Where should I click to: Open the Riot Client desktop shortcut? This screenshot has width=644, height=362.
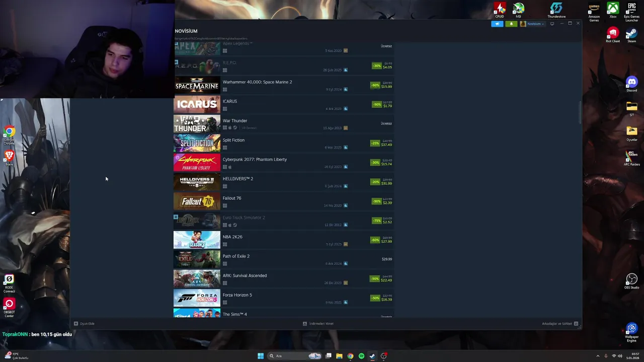point(613,35)
